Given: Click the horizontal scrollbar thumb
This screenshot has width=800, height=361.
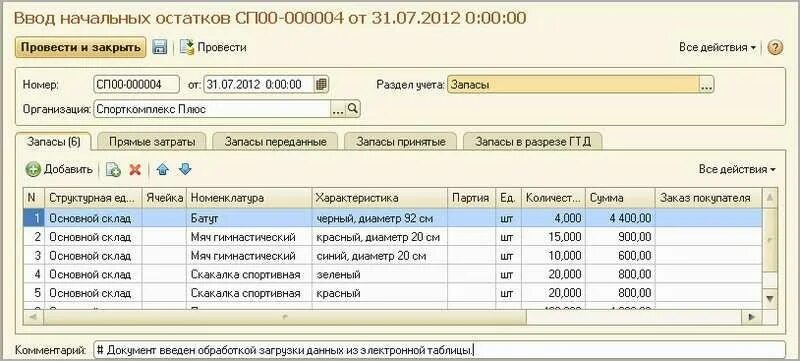Looking at the screenshot, I should pos(284,317).
